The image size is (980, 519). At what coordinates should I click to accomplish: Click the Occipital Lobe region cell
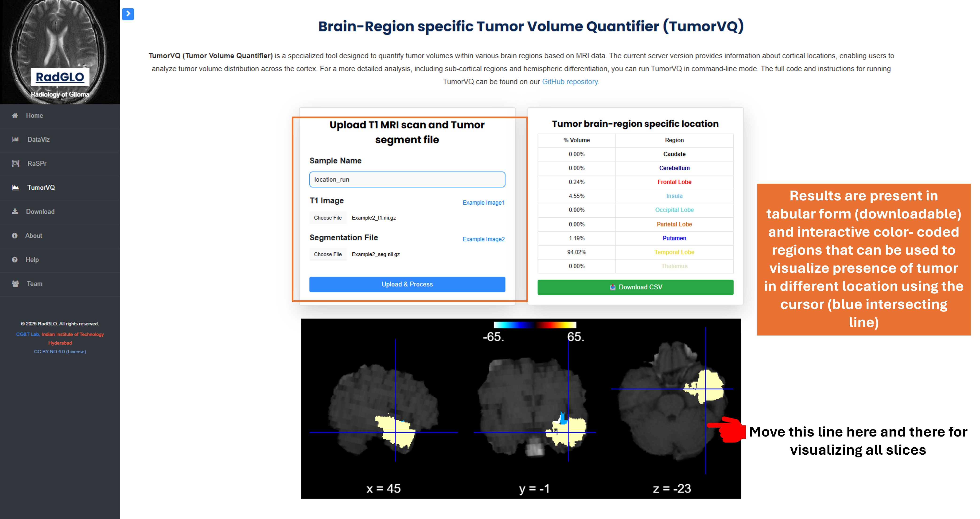click(x=674, y=210)
